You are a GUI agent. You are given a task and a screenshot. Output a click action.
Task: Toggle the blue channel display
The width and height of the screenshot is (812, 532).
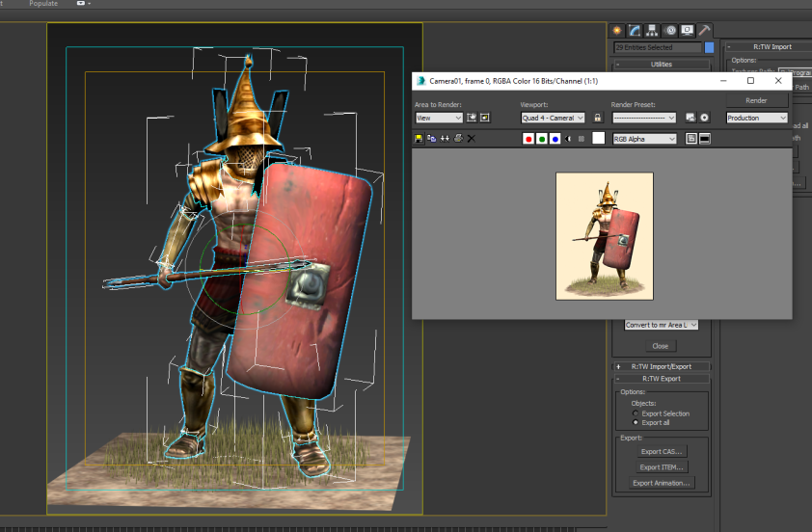[x=555, y=139]
